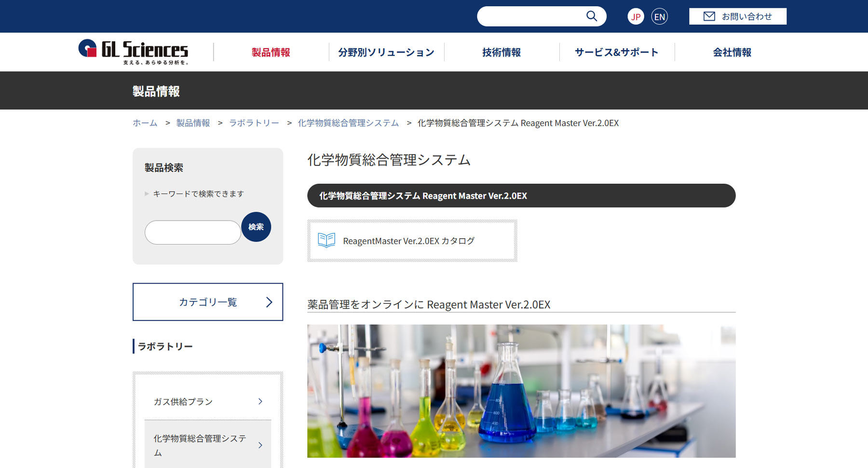This screenshot has width=868, height=468.
Task: Click the ラボラトリー sidebar heading
Action: [x=165, y=346]
